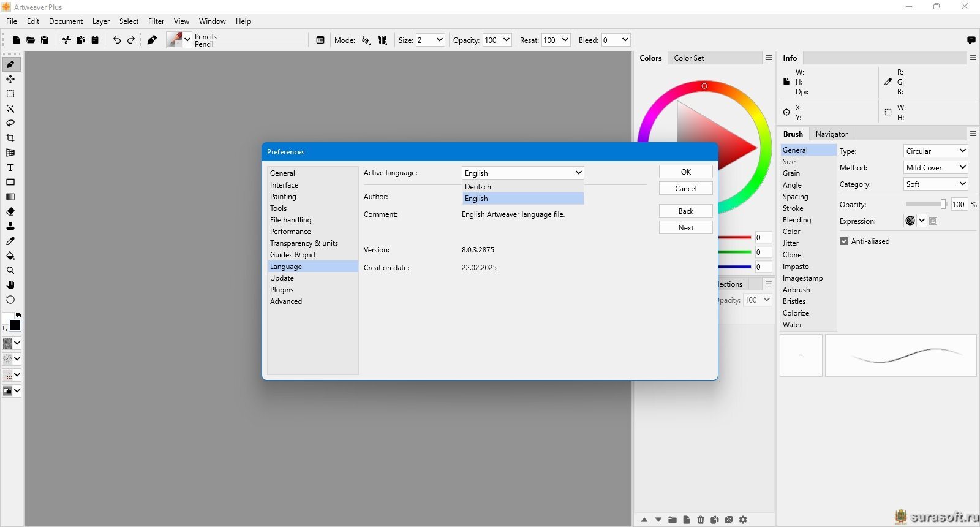Open the File menu
The image size is (980, 527).
12,21
